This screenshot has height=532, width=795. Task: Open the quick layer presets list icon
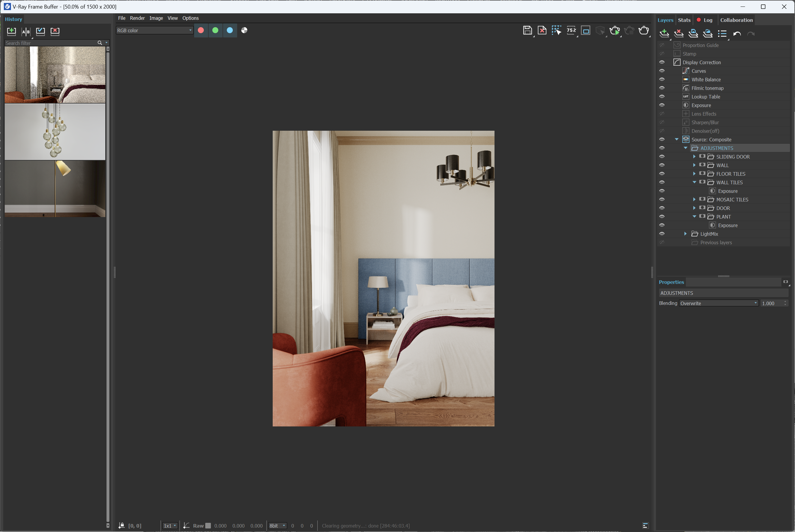tap(722, 33)
